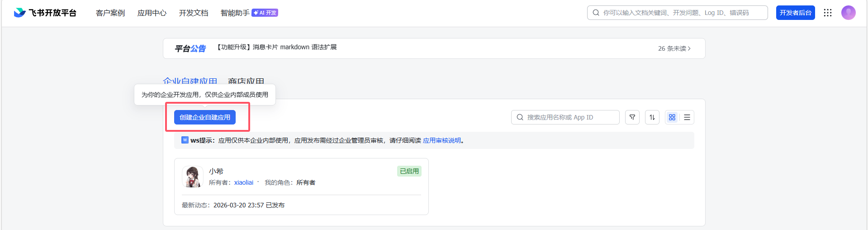868x230 pixels.
Task: Switch to list view layout
Action: coord(687,117)
